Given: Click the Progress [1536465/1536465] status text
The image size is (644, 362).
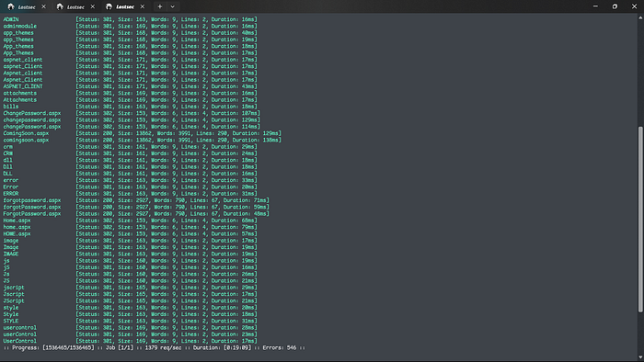Looking at the screenshot, I should [x=53, y=347].
